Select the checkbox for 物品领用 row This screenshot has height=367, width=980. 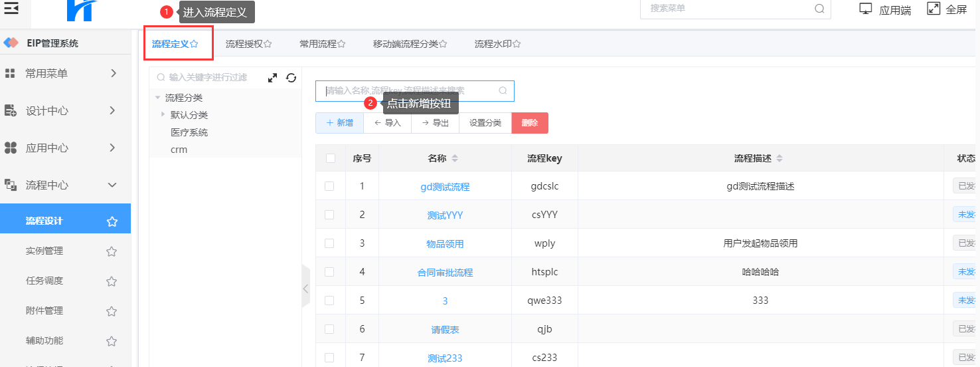pos(329,243)
